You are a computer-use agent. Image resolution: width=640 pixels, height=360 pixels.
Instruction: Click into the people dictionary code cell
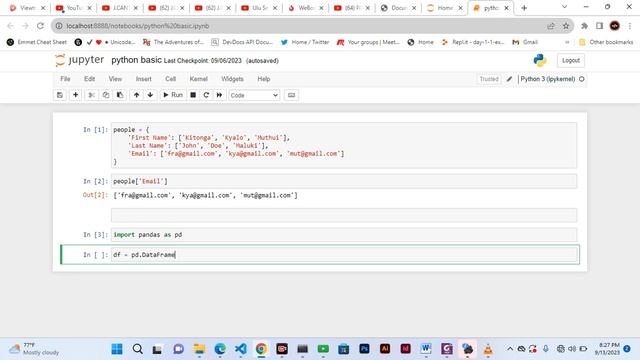pos(344,145)
